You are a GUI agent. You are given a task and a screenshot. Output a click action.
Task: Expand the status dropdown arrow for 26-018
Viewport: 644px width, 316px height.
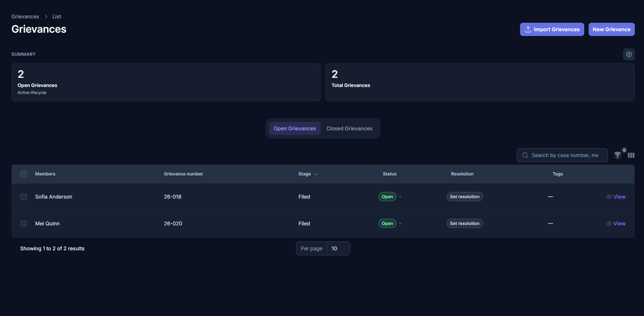coord(400,197)
